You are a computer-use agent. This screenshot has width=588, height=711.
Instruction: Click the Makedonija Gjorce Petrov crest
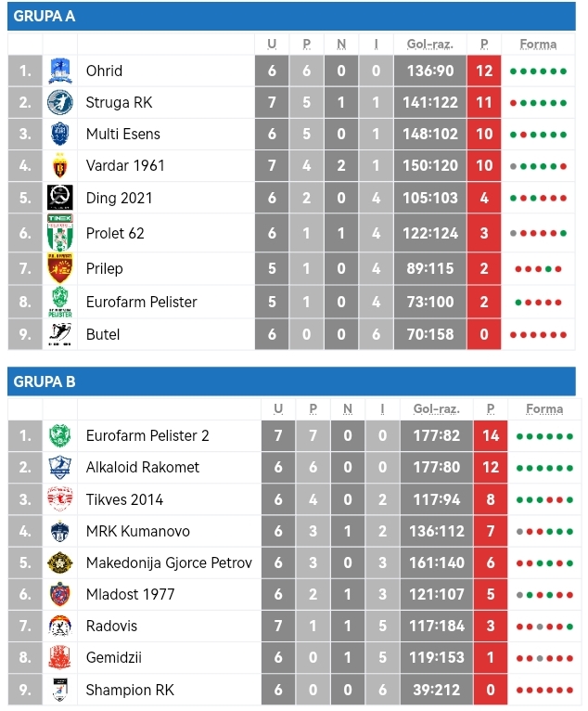click(x=60, y=562)
